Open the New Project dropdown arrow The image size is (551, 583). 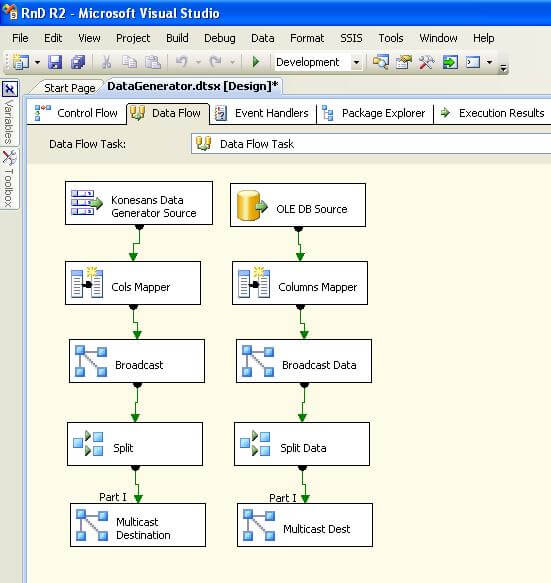[37, 62]
